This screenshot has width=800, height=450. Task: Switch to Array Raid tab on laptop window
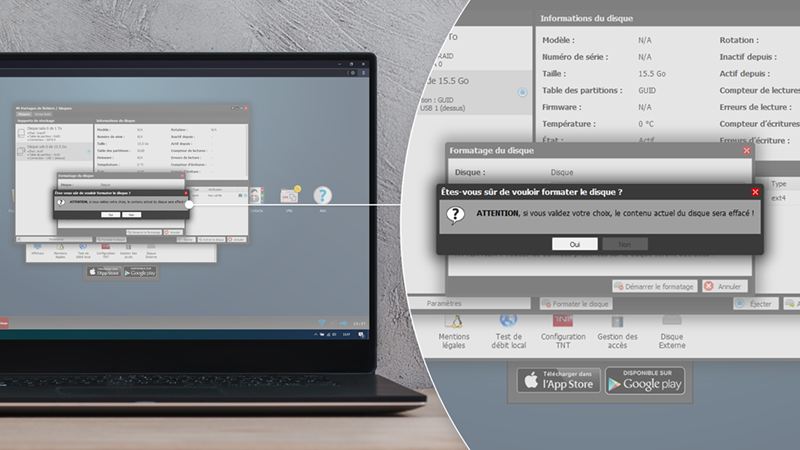[43, 114]
